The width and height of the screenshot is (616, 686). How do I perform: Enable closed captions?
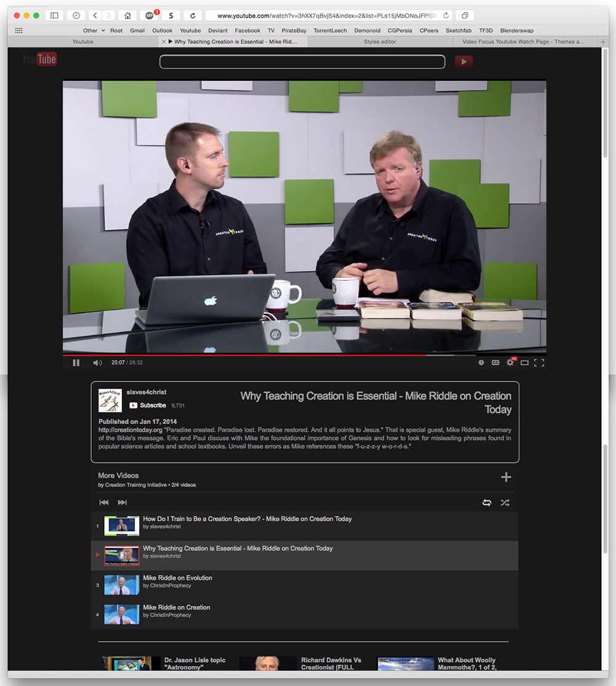point(495,362)
